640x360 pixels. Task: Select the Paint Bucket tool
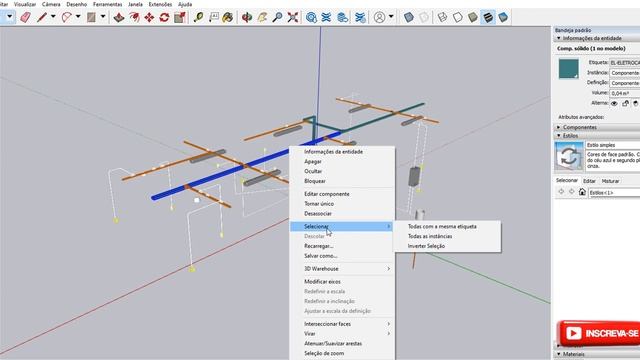[x=228, y=17]
